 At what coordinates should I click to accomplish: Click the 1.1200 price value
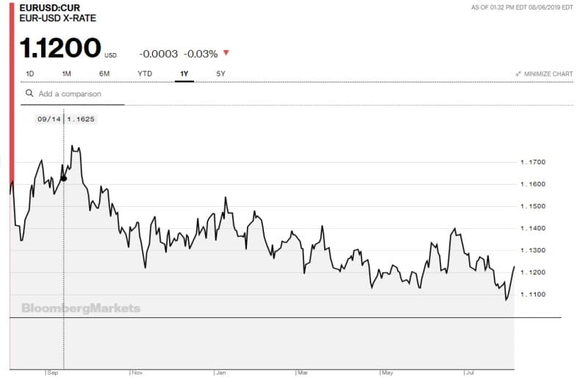point(60,48)
